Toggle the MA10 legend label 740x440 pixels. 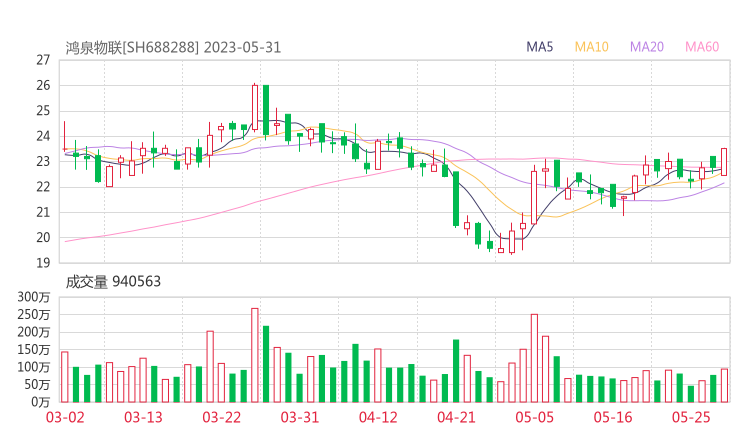coord(591,47)
